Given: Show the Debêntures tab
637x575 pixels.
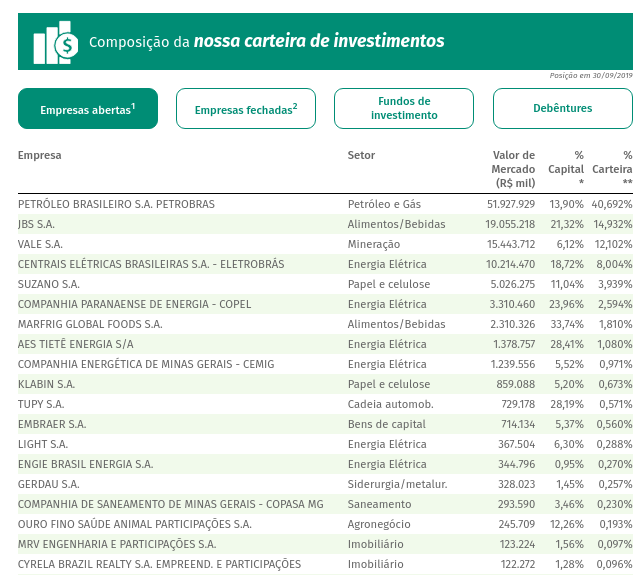Looking at the screenshot, I should coord(562,108).
